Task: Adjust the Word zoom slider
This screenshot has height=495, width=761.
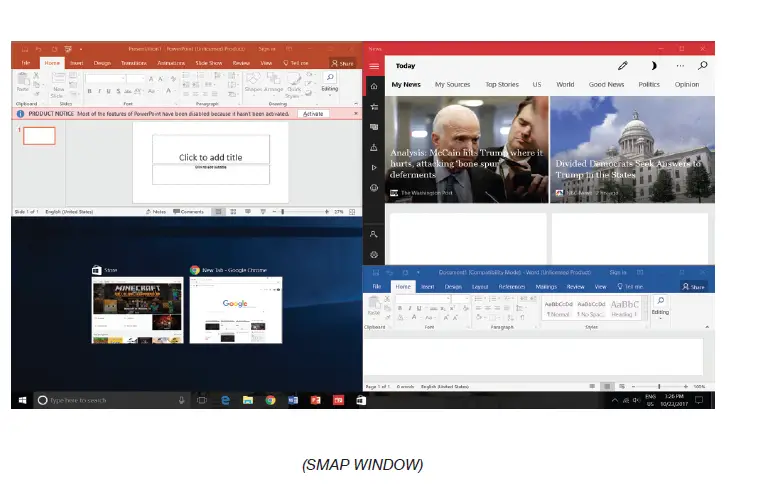Action: [659, 387]
